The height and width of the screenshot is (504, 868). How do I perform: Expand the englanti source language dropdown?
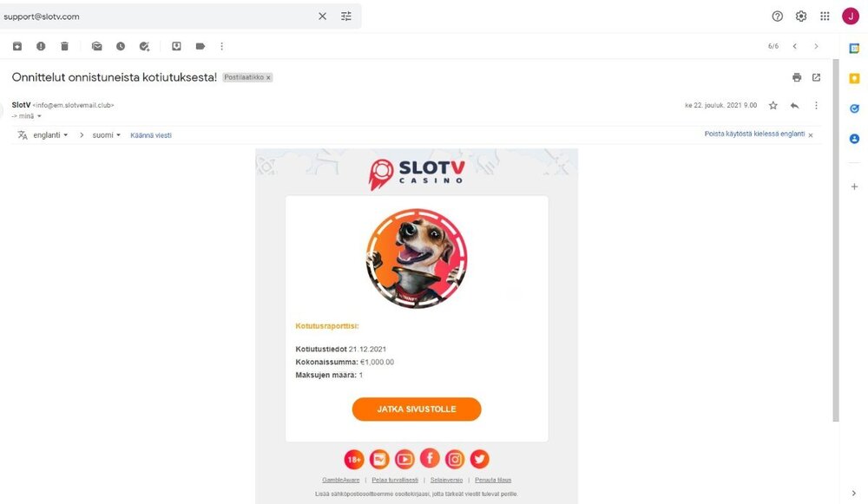tap(49, 135)
